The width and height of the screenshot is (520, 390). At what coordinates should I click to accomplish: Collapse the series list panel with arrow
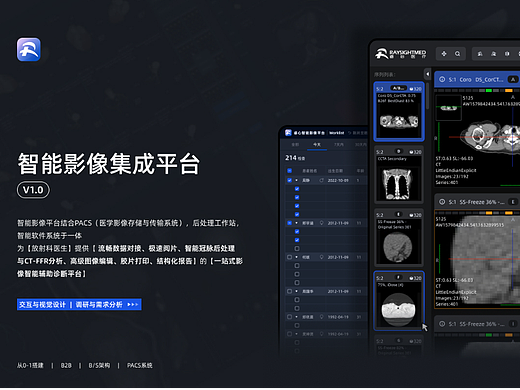pyautogui.click(x=428, y=74)
